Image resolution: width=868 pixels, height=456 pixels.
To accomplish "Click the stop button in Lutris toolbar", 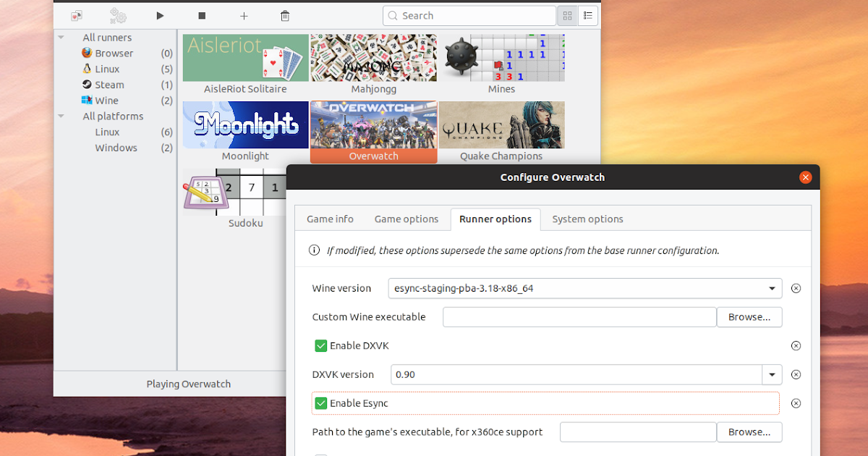I will pyautogui.click(x=202, y=15).
